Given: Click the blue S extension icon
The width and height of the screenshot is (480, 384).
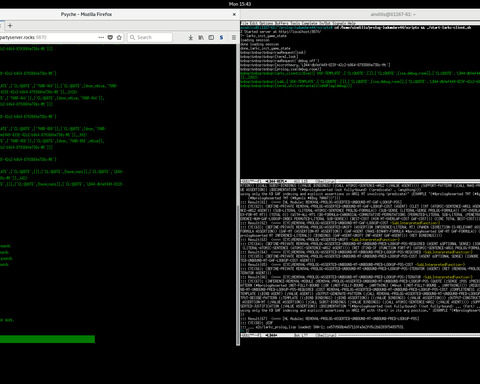Looking at the screenshot, I should point(221,37).
